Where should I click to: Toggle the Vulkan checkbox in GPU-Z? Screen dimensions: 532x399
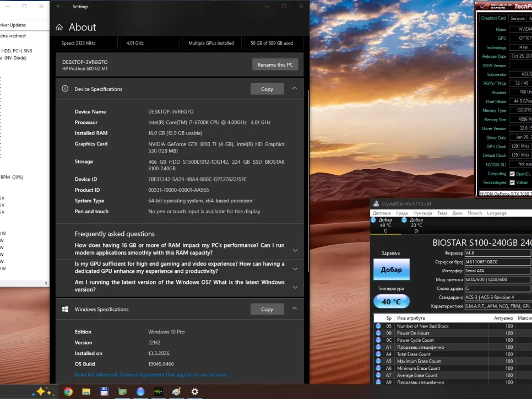point(512,182)
